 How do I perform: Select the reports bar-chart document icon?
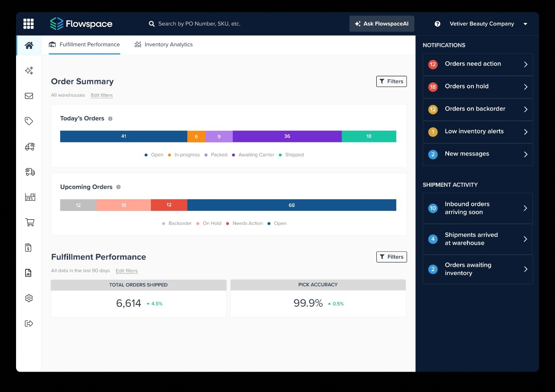tap(29, 273)
